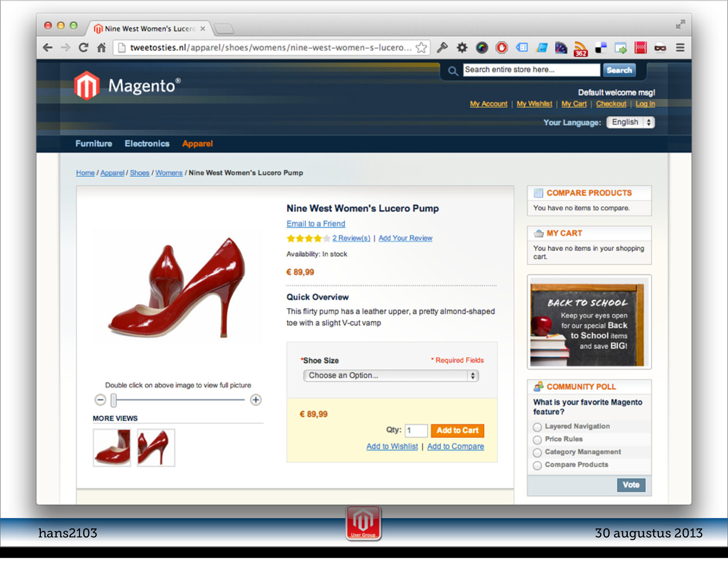The width and height of the screenshot is (728, 561).
Task: Click the Back to School banner
Action: (589, 322)
